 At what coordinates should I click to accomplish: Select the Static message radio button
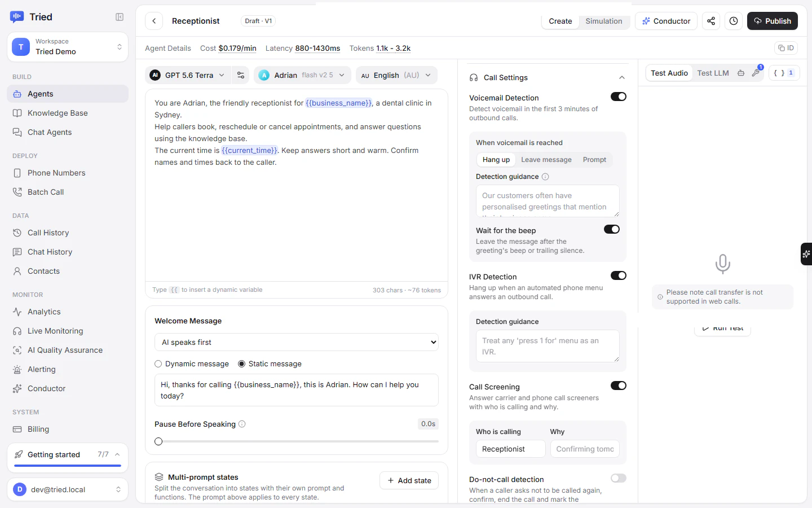242,364
